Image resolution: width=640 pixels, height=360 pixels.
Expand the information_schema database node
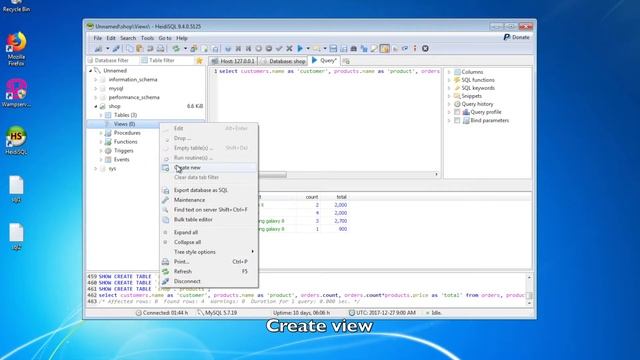96,80
